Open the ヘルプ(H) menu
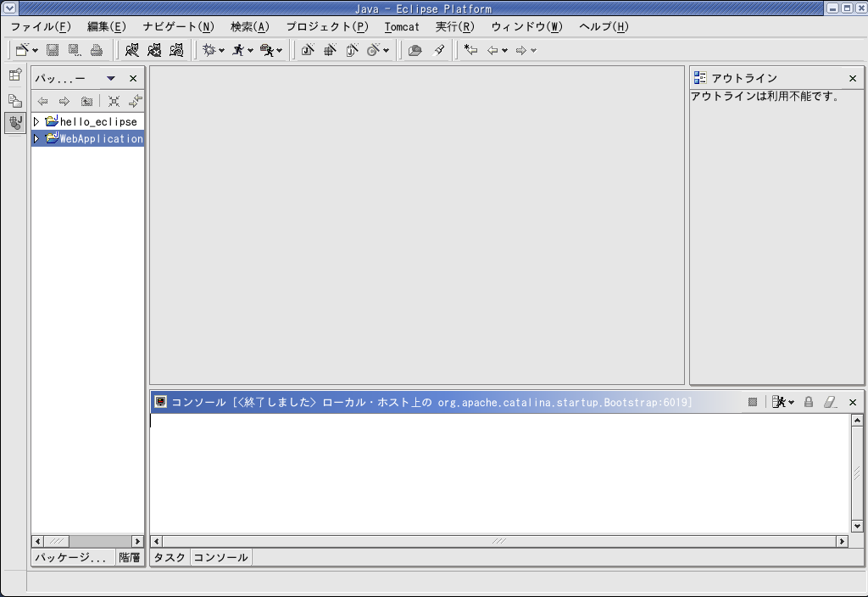Image resolution: width=868 pixels, height=597 pixels. (604, 26)
